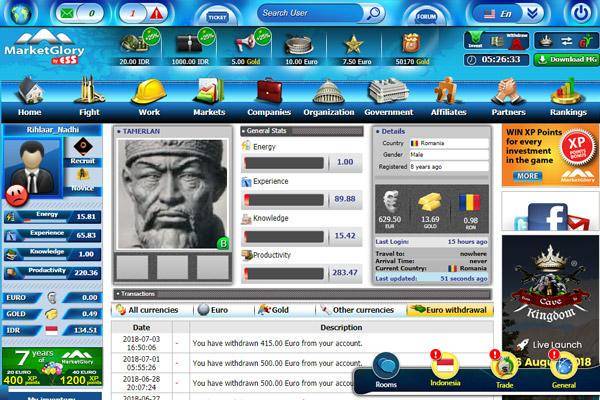The width and height of the screenshot is (600, 400).
Task: Click the TAMERLAN profile portrait
Action: coord(173,194)
